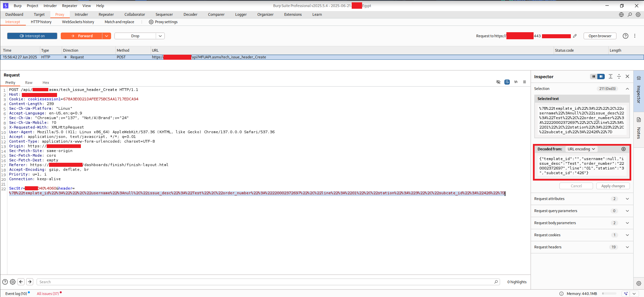Open the Drop button dropdown arrow
The width and height of the screenshot is (644, 297).
160,36
